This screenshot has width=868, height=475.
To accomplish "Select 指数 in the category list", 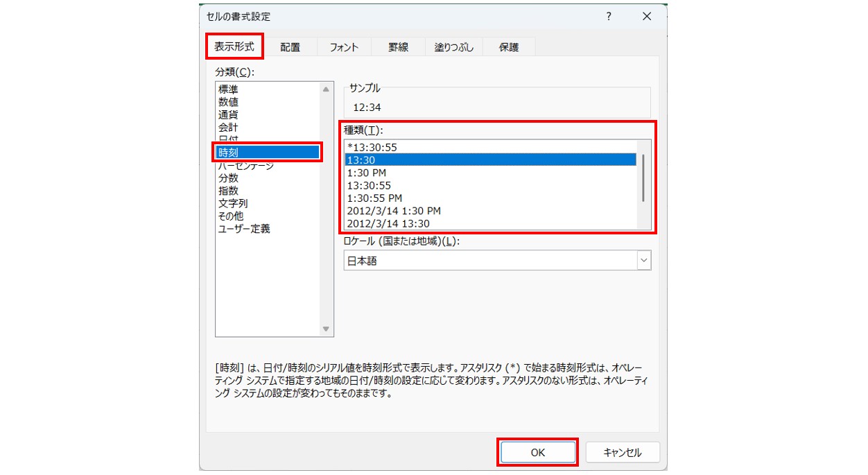I will pyautogui.click(x=268, y=191).
